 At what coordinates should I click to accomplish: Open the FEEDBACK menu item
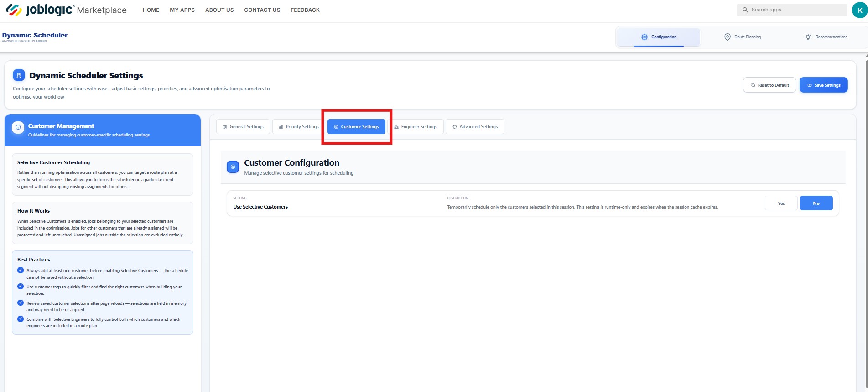click(305, 10)
